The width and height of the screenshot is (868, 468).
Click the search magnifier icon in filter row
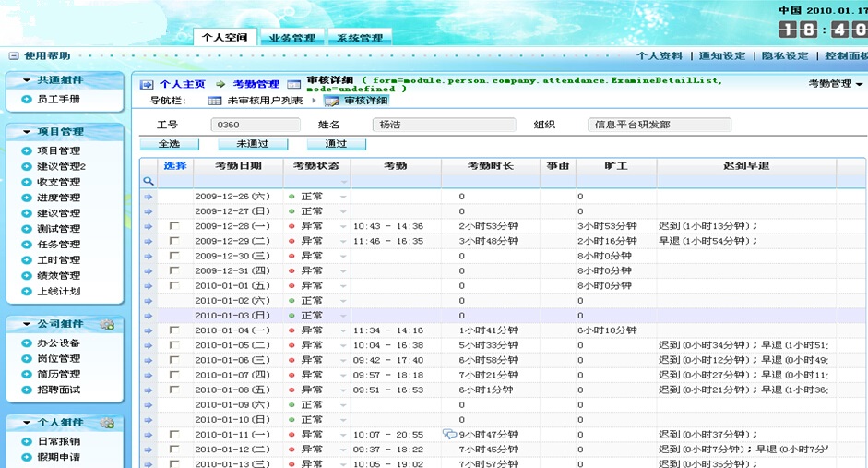pos(148,182)
